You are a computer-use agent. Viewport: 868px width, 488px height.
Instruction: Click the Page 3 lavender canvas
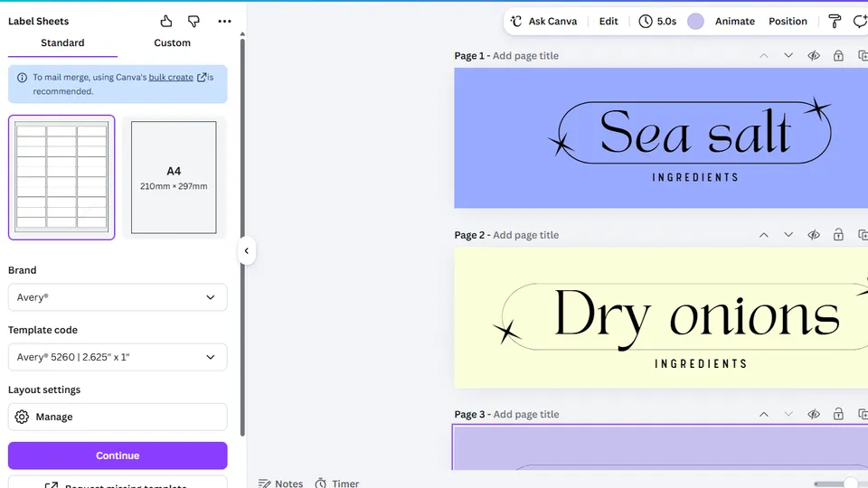tap(660, 447)
